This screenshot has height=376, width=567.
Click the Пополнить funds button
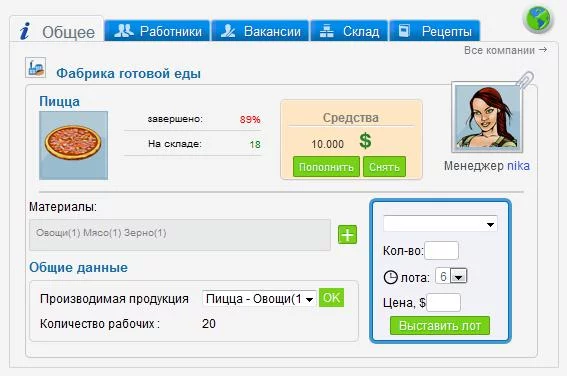tap(326, 167)
